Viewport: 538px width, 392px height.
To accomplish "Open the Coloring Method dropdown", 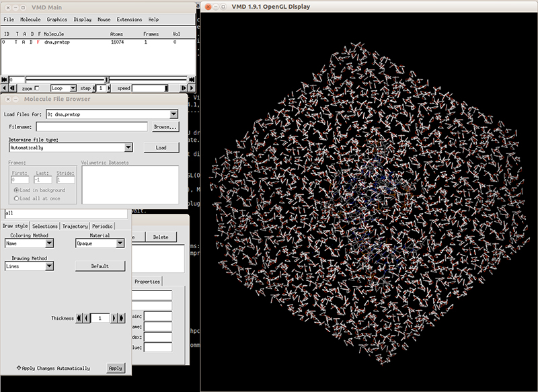I will [x=48, y=243].
